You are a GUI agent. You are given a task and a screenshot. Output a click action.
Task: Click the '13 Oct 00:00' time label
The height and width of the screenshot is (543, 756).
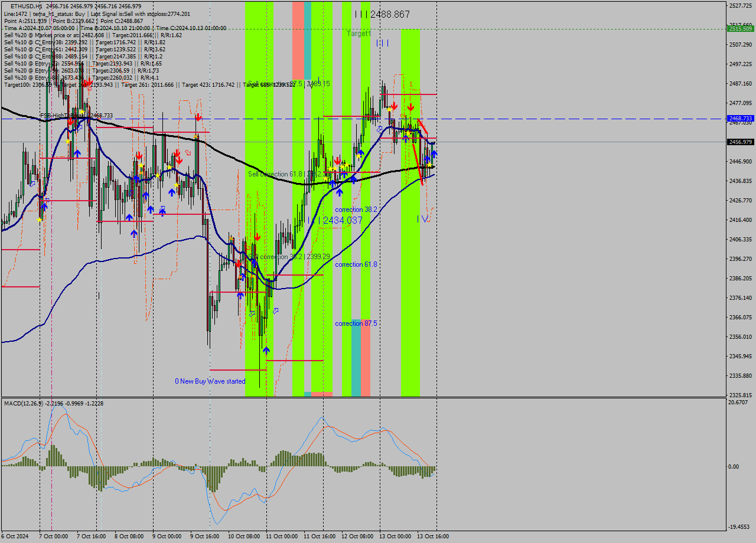click(x=395, y=536)
